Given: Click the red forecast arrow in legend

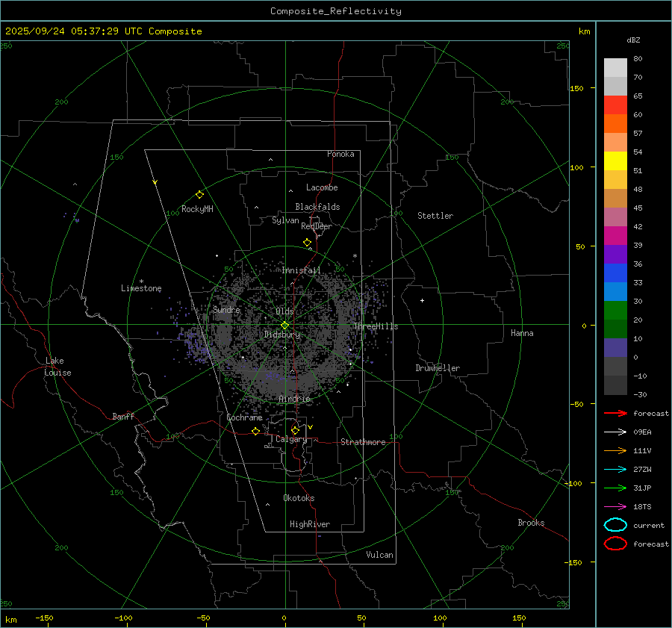Looking at the screenshot, I should pos(615,414).
